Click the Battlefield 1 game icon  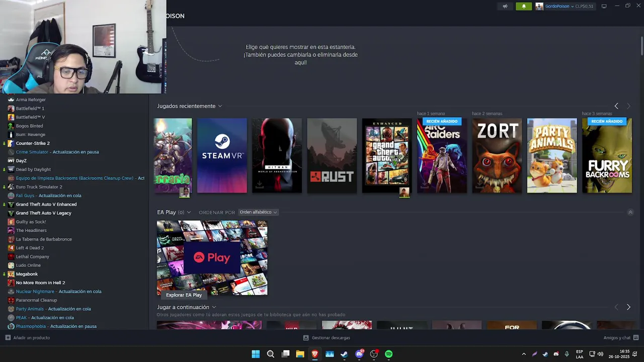(11, 109)
